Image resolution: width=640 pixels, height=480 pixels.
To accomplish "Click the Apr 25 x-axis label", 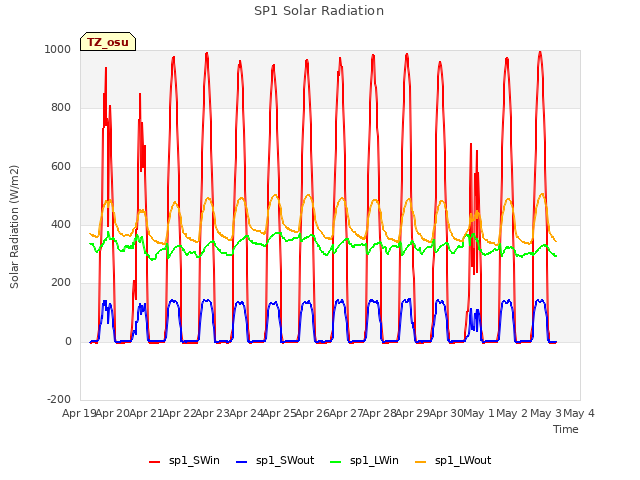I will [x=280, y=413].
